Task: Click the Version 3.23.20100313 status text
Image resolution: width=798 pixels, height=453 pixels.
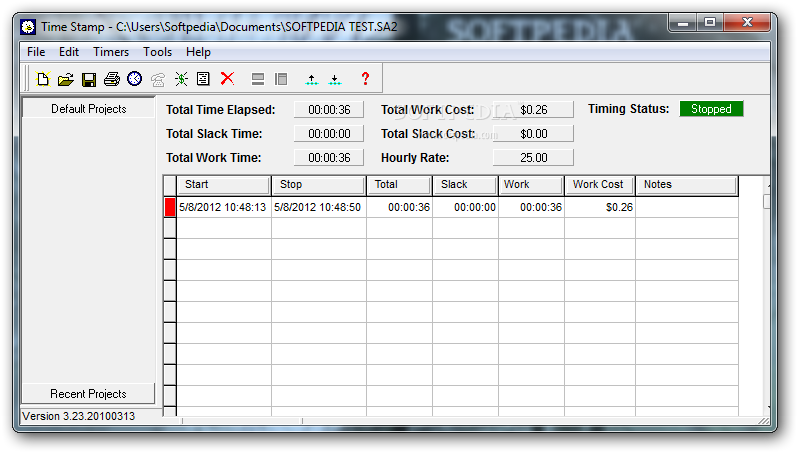Action: [x=79, y=416]
